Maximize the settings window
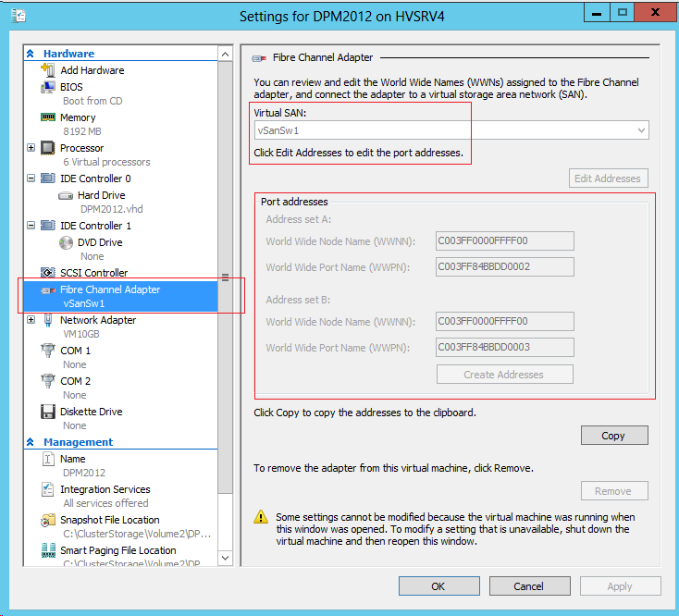Screen dimensions: 679x616 623,13
